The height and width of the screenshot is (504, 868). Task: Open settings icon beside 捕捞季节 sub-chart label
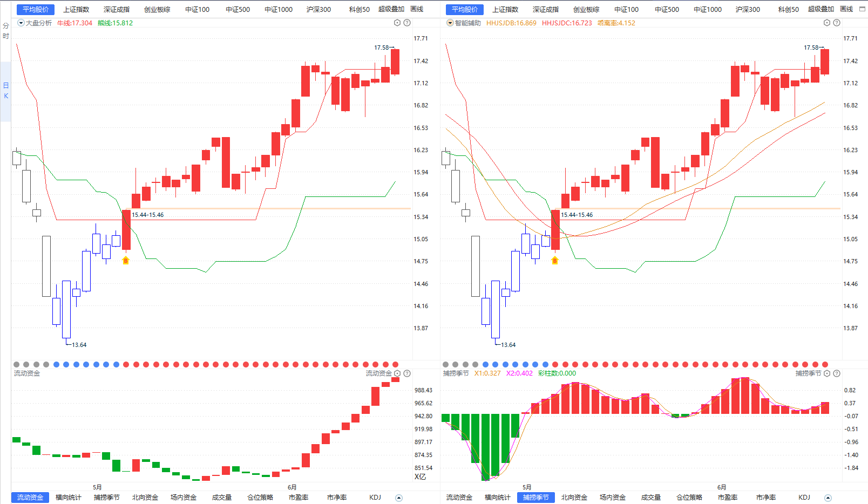827,373
